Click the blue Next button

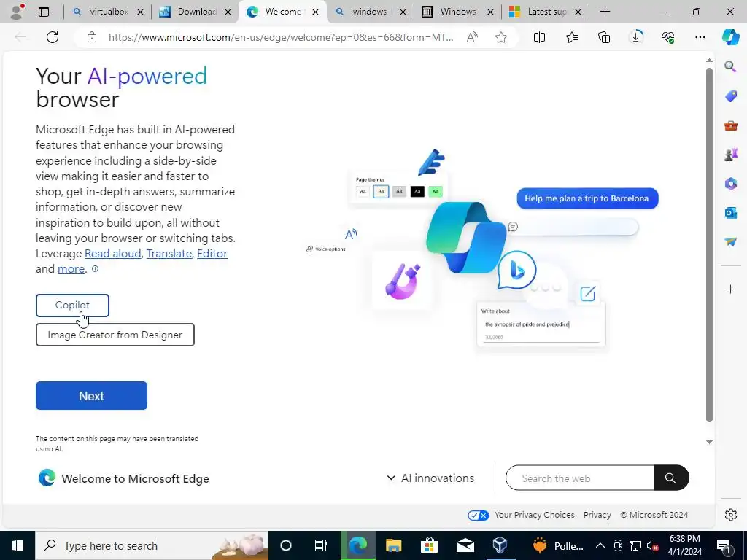click(x=91, y=395)
